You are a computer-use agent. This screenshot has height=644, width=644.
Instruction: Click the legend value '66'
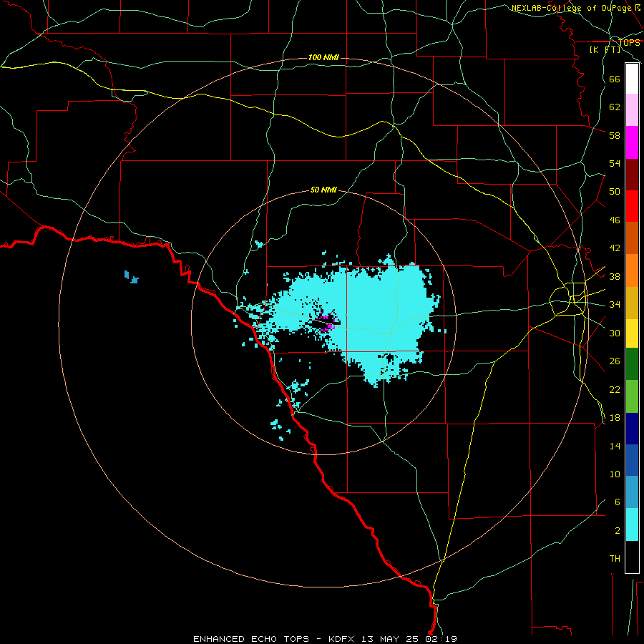(x=615, y=79)
